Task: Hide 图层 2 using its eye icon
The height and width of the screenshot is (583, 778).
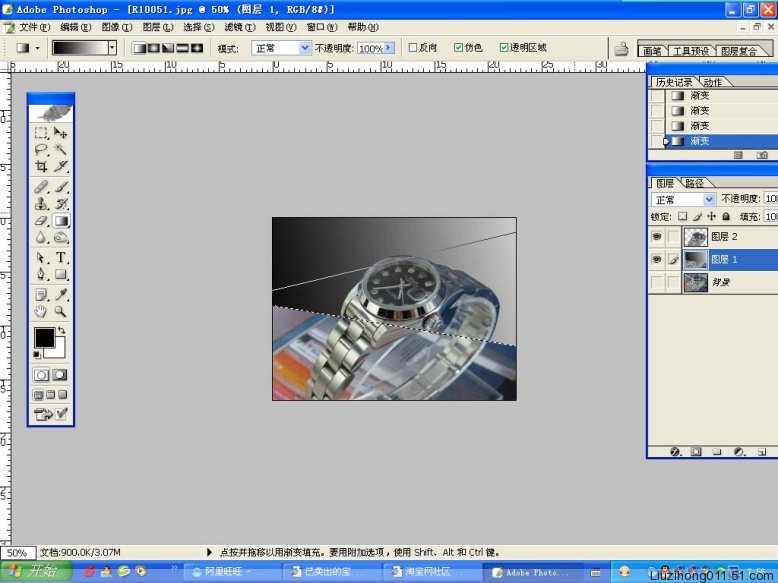Action: point(657,237)
